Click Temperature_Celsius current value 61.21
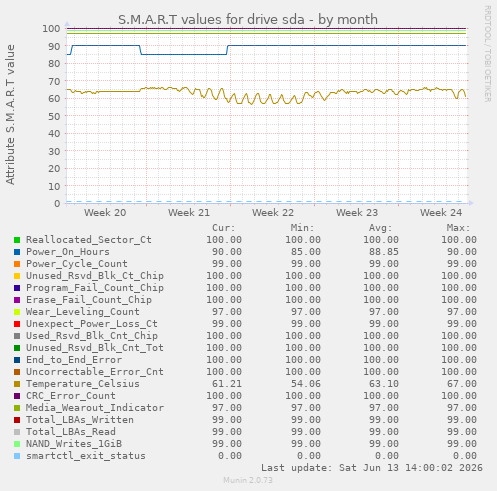Image resolution: width=497 pixels, height=491 pixels. click(227, 384)
